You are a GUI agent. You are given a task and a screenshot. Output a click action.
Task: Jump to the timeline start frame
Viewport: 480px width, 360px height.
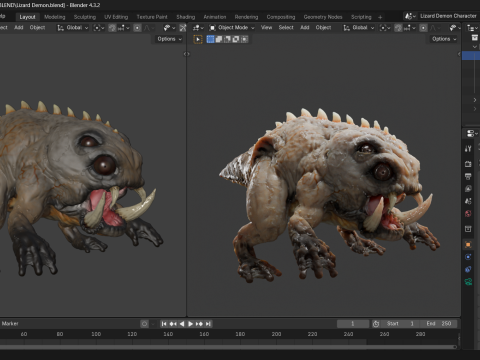(164, 324)
